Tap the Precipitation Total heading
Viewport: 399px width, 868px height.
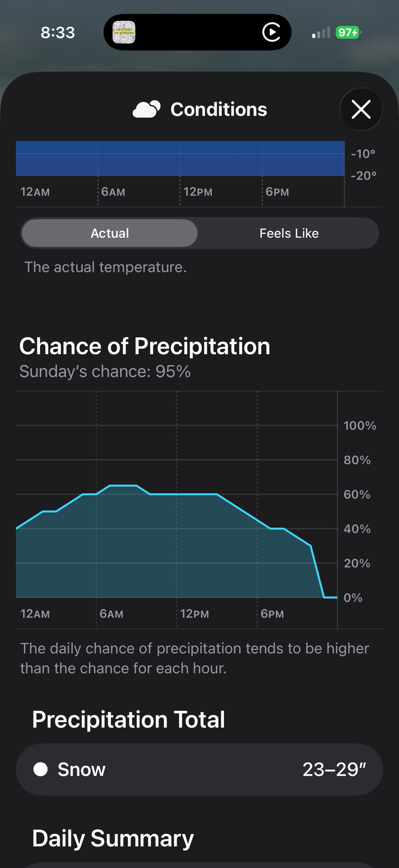click(129, 720)
